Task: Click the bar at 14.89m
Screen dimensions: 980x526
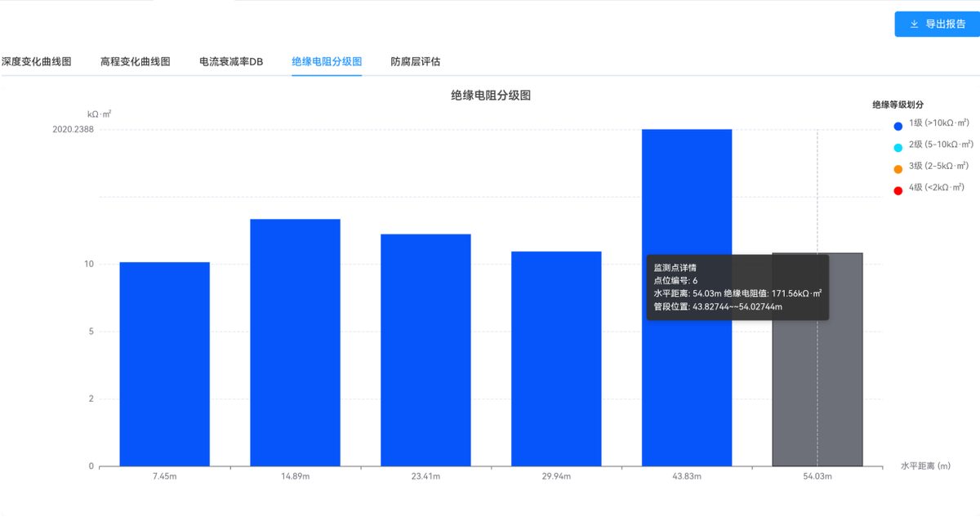Action: pyautogui.click(x=296, y=343)
